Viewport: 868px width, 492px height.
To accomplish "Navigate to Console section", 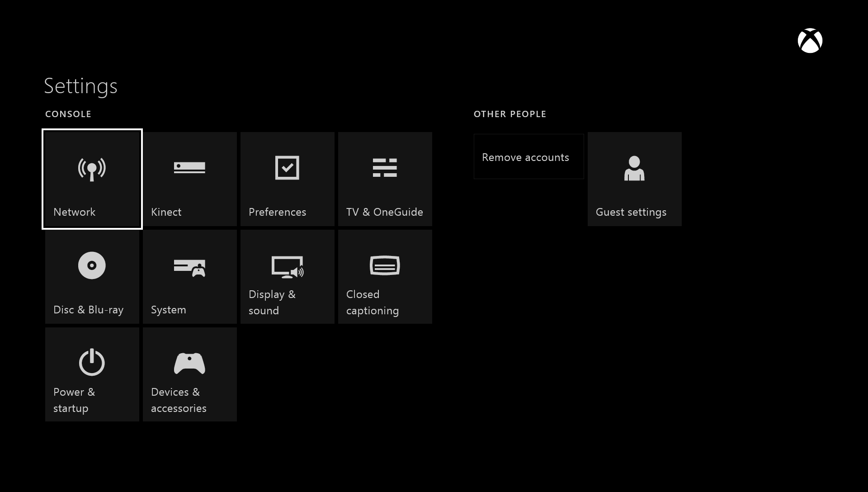I will tap(67, 114).
